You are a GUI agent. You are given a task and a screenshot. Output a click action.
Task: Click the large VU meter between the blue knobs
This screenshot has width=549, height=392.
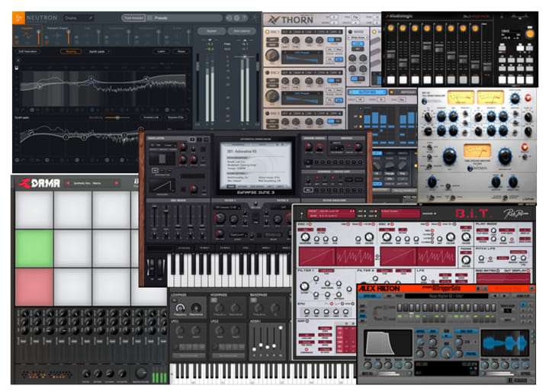click(x=477, y=151)
